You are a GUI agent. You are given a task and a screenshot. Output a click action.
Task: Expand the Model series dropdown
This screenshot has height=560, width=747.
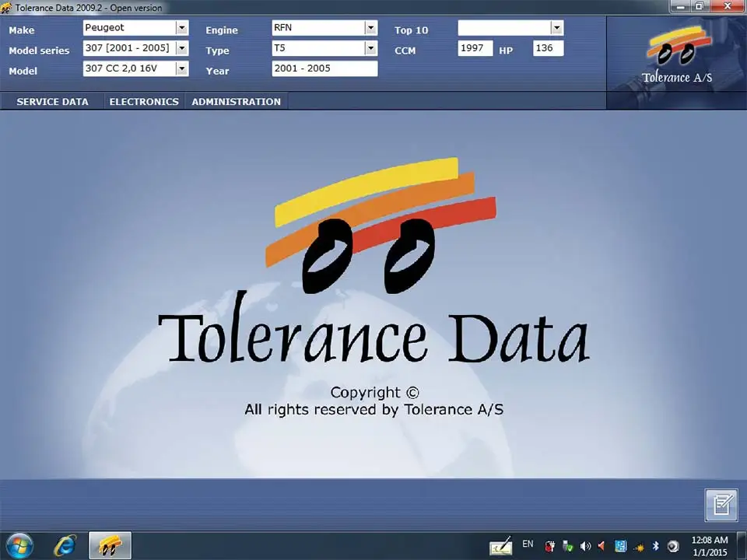[181, 48]
